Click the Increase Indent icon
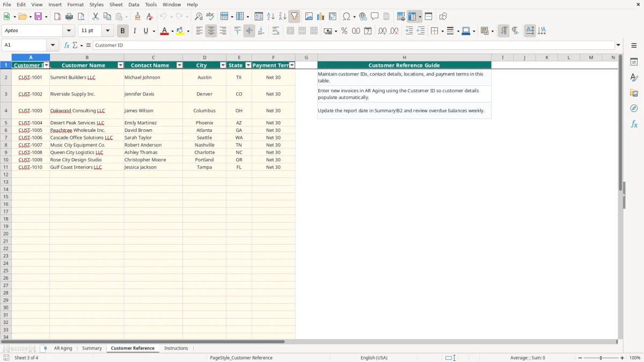The image size is (644, 362). [409, 31]
